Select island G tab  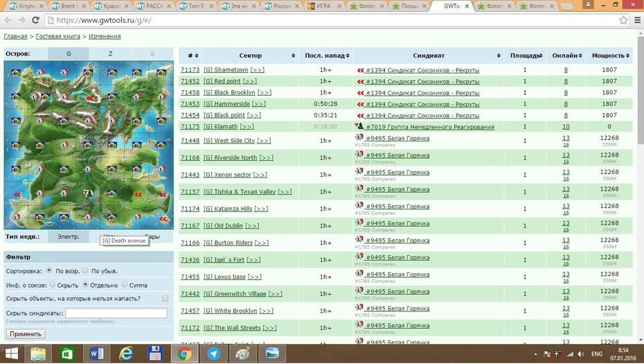point(69,54)
